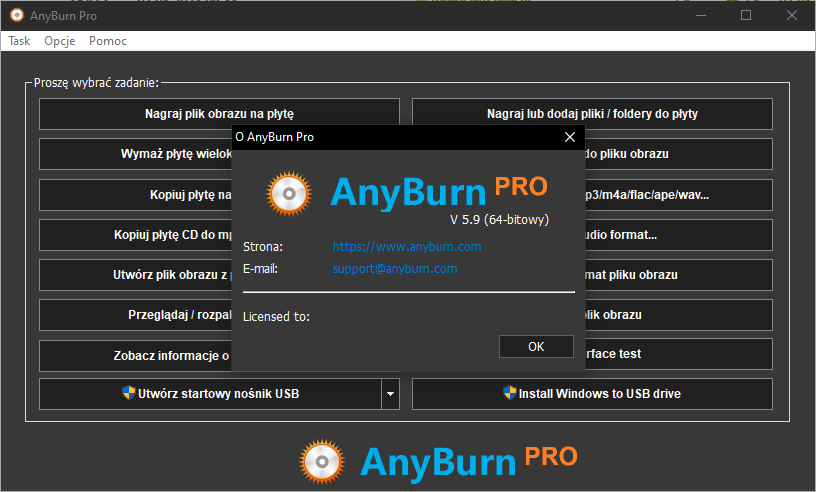The image size is (816, 492).
Task: Open the https://www.anyburn.com link
Action: point(406,246)
